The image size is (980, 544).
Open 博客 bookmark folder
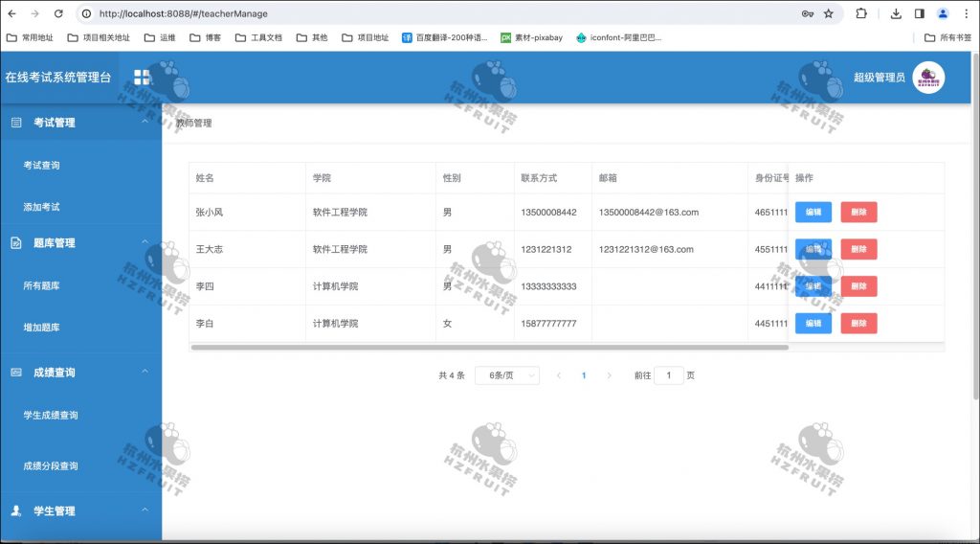pos(205,37)
